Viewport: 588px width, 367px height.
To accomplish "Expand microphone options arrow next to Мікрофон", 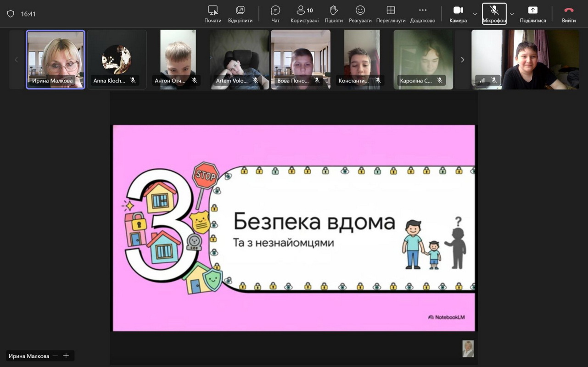I will (x=512, y=14).
